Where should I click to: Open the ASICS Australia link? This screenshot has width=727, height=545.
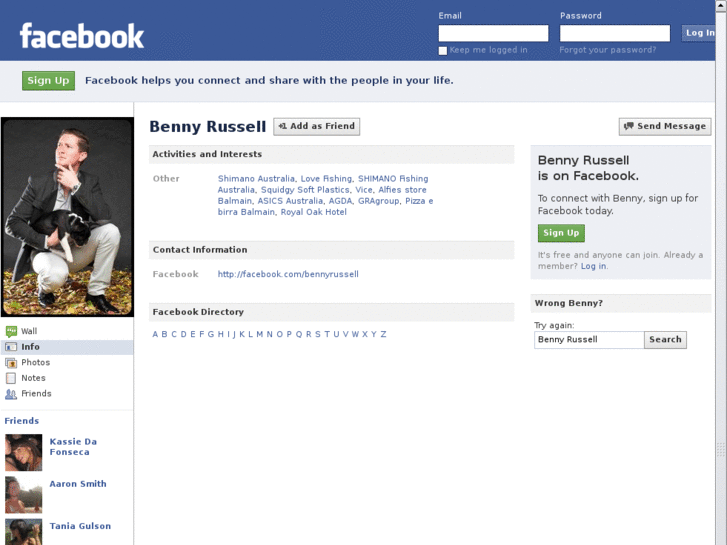[290, 201]
